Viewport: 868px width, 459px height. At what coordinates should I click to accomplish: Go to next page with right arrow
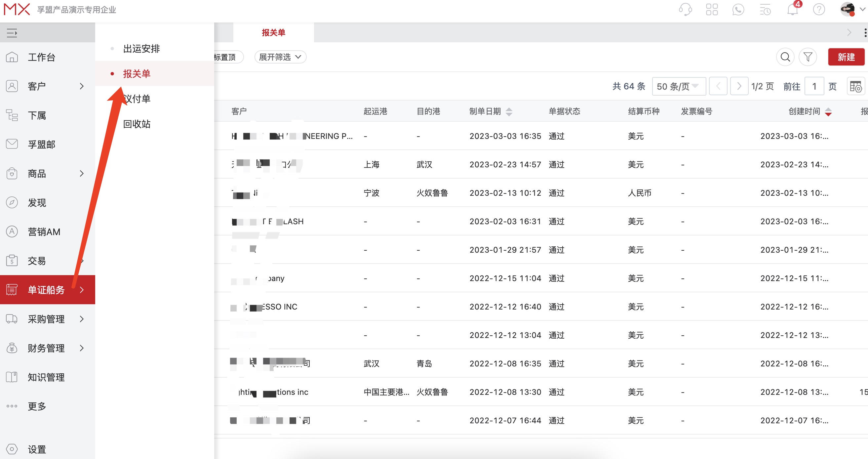pos(739,86)
